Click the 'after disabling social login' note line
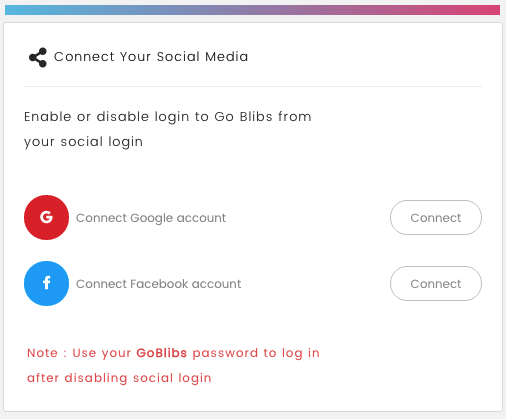Viewport: 506px width, 419px height. click(119, 378)
